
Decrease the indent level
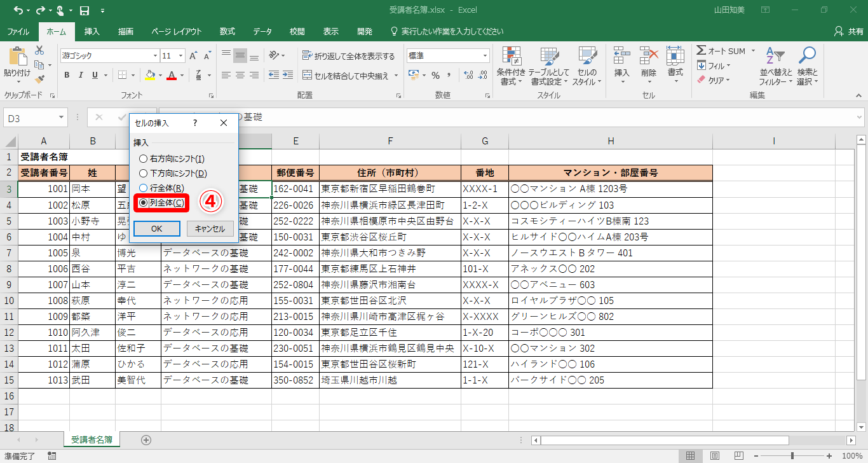coord(273,75)
